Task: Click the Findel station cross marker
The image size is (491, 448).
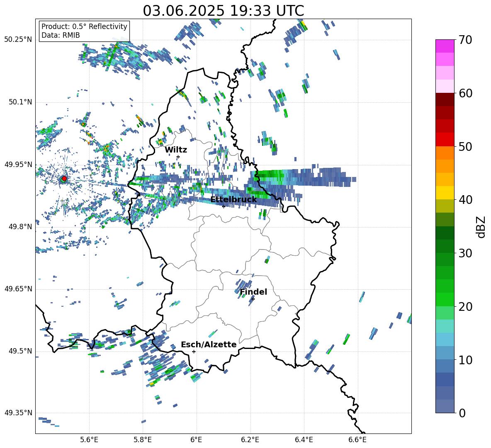Action: point(253,299)
